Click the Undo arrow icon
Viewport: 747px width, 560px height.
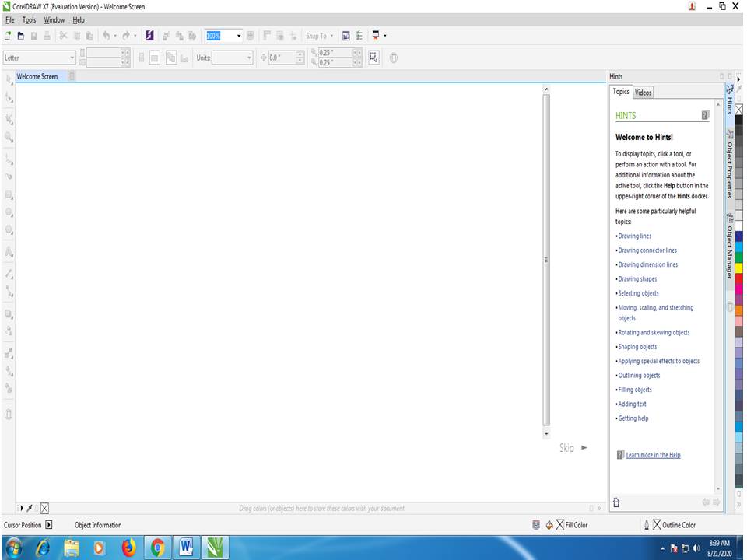pos(107,36)
